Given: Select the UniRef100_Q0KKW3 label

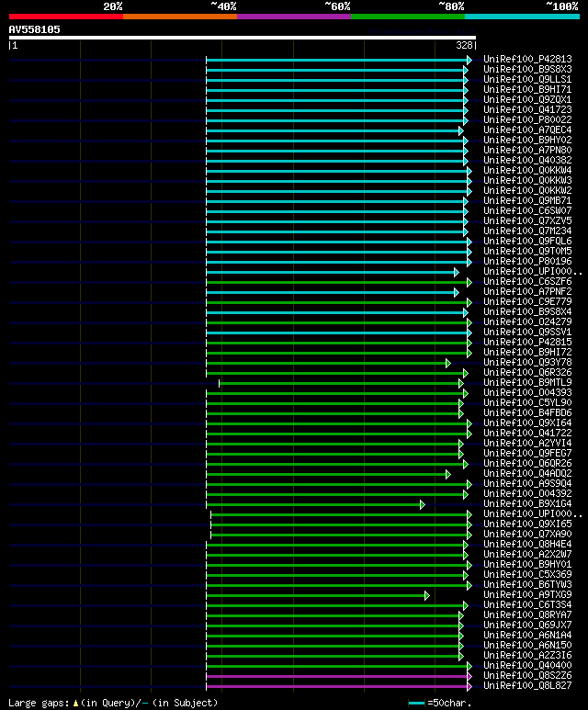Looking at the screenshot, I should click(x=527, y=181).
